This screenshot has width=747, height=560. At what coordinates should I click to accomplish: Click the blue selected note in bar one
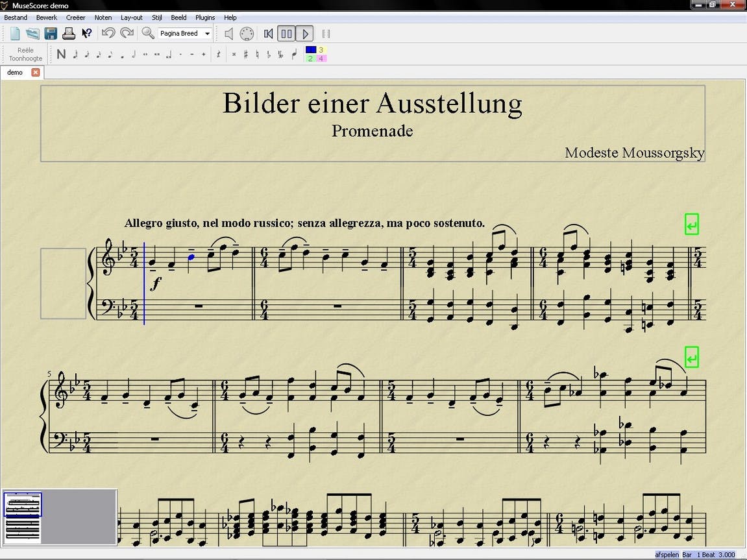tap(191, 257)
